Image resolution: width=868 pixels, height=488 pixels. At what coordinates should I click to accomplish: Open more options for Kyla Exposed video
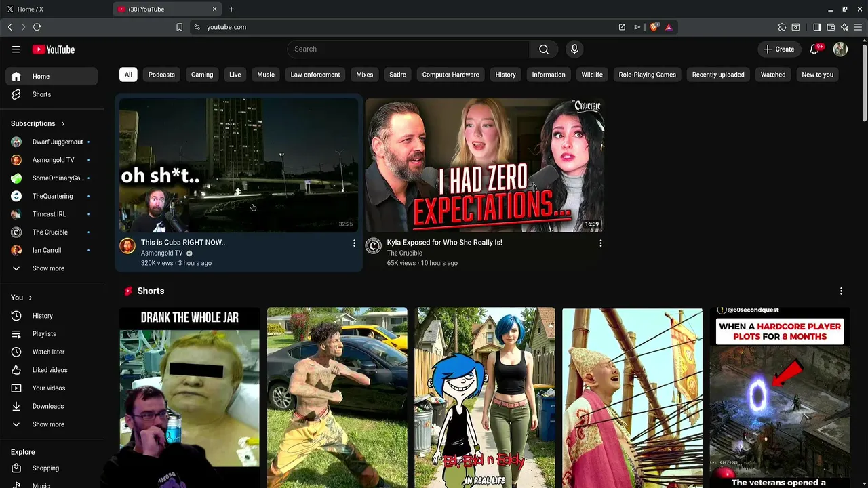tap(600, 243)
